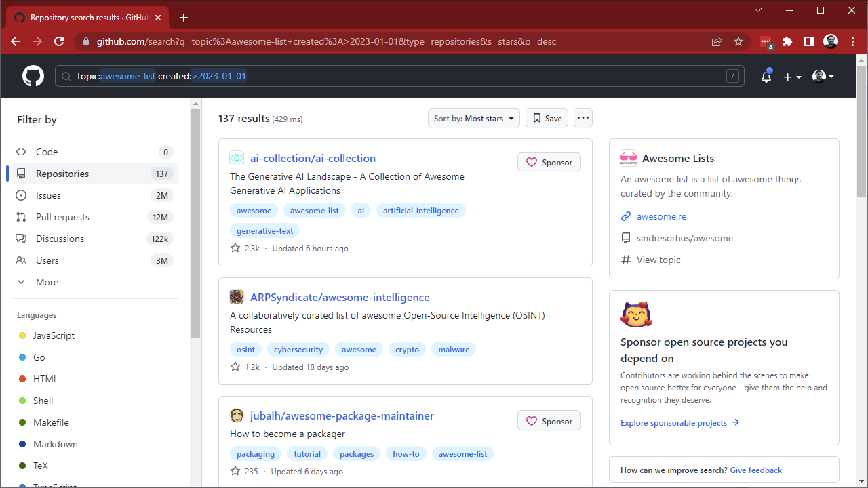View the Awesome Lists topic

(x=658, y=260)
